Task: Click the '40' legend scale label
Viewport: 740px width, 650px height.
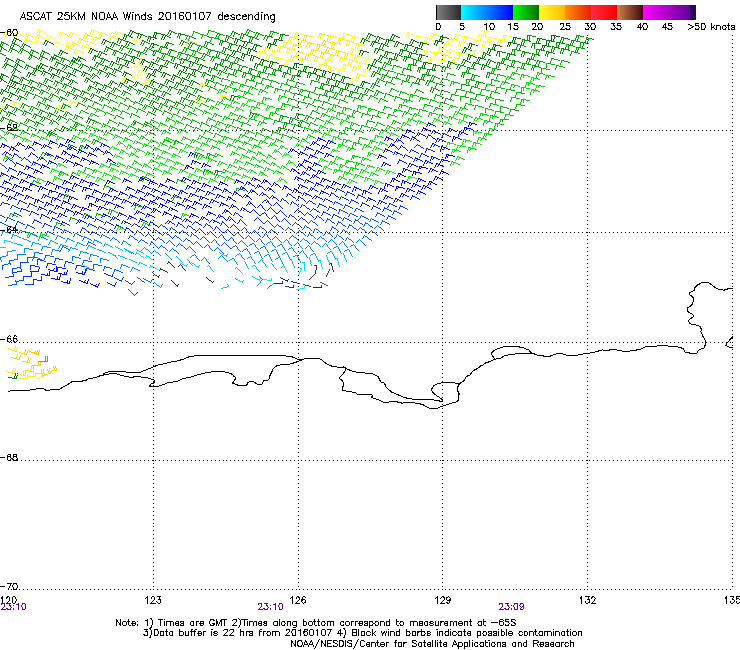Action: 642,27
